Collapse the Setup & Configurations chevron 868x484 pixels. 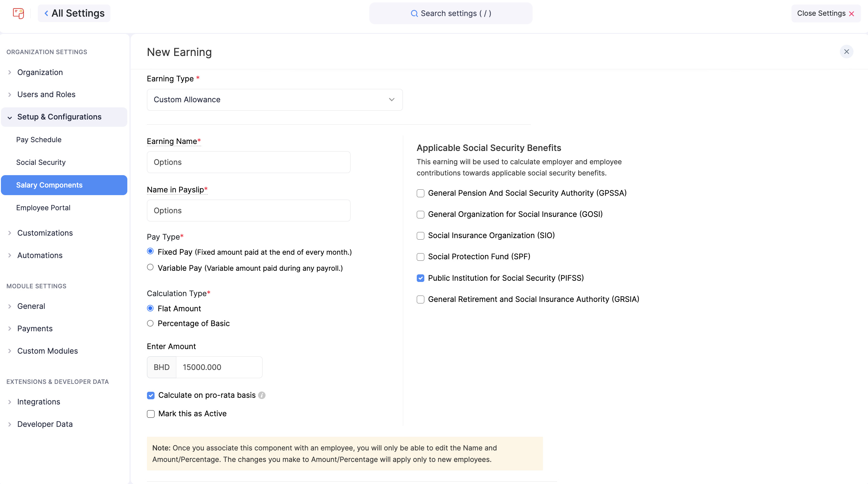(10, 117)
